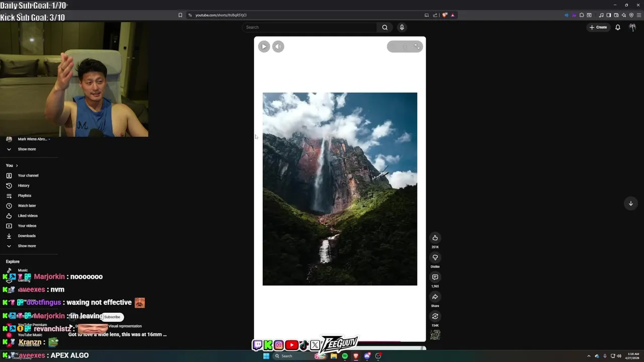Open Discord from the taskbar

point(367,356)
